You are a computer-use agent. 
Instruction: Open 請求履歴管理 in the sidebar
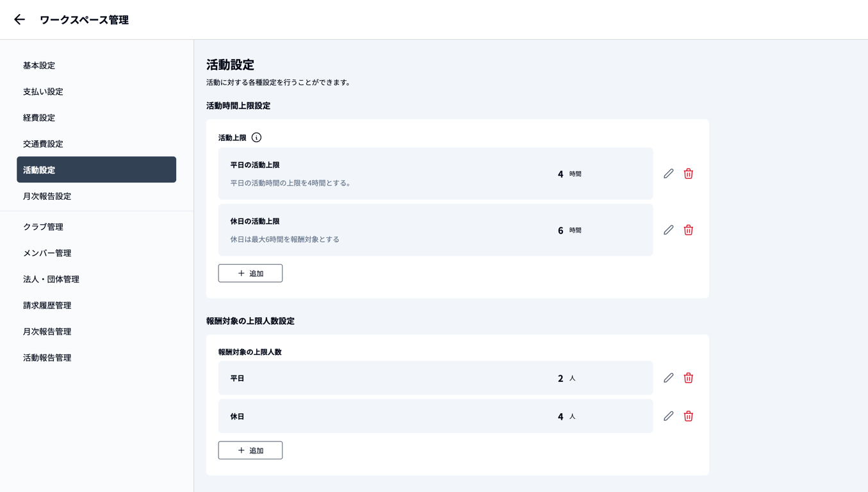47,306
